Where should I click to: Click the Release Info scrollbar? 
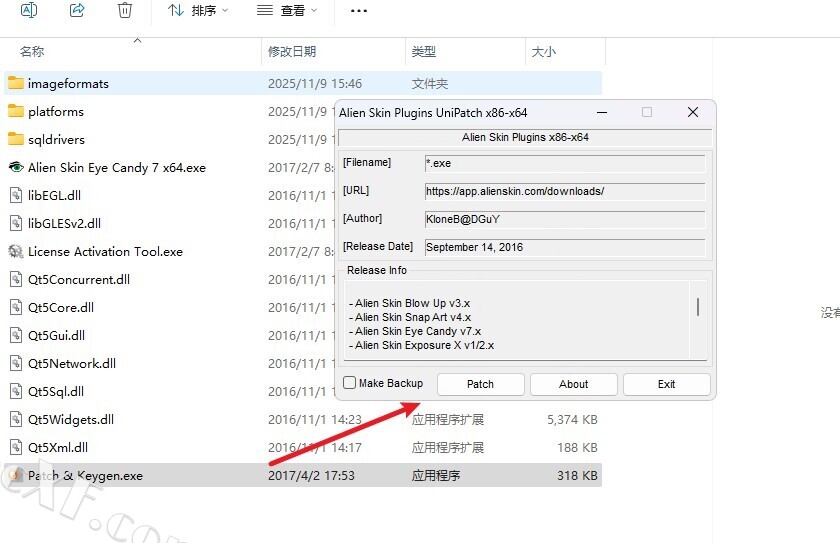pos(697,307)
